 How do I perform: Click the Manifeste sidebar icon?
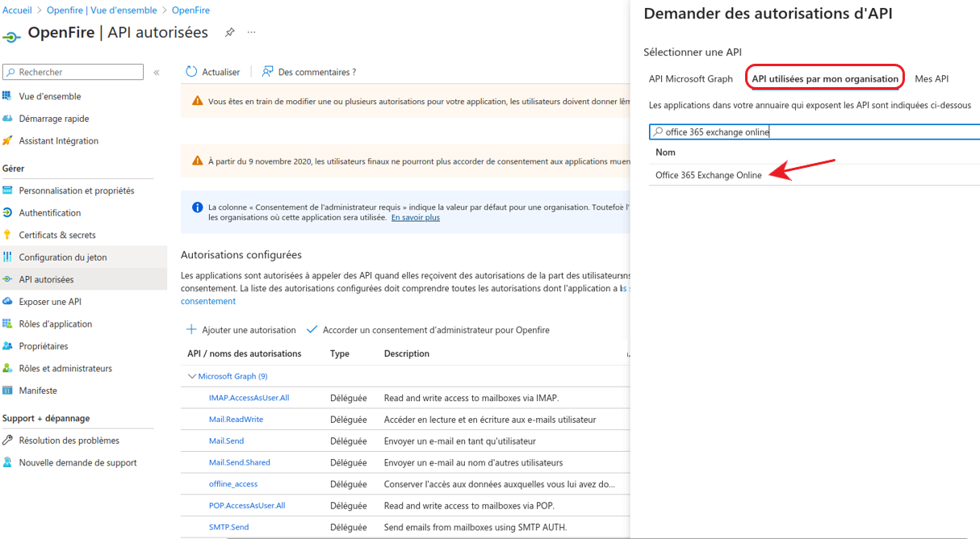coord(8,391)
